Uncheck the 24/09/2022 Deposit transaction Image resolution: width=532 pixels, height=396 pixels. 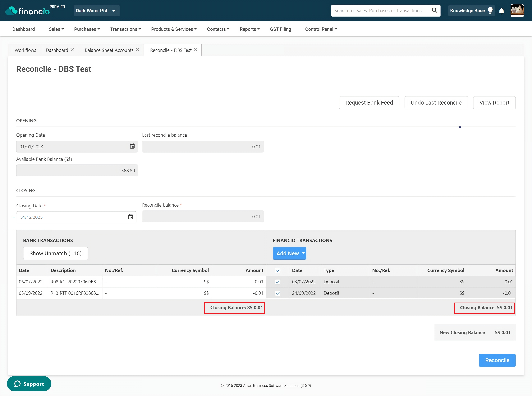tap(278, 293)
